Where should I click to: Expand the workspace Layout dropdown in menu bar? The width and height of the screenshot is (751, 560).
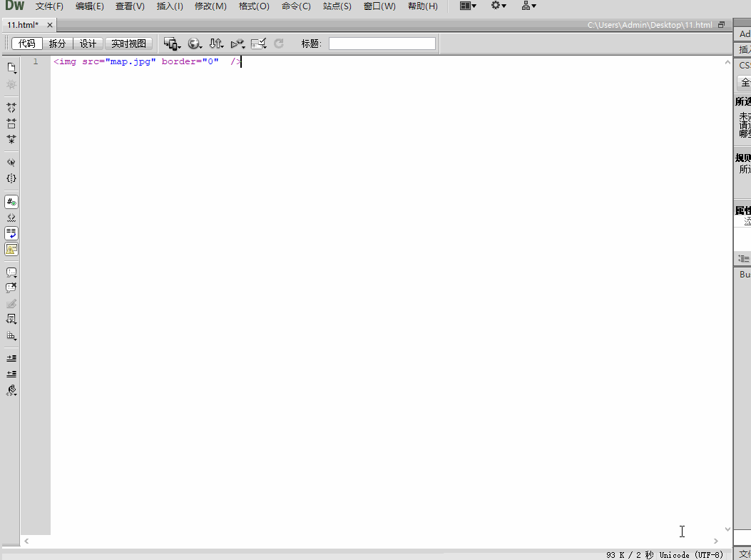(468, 6)
